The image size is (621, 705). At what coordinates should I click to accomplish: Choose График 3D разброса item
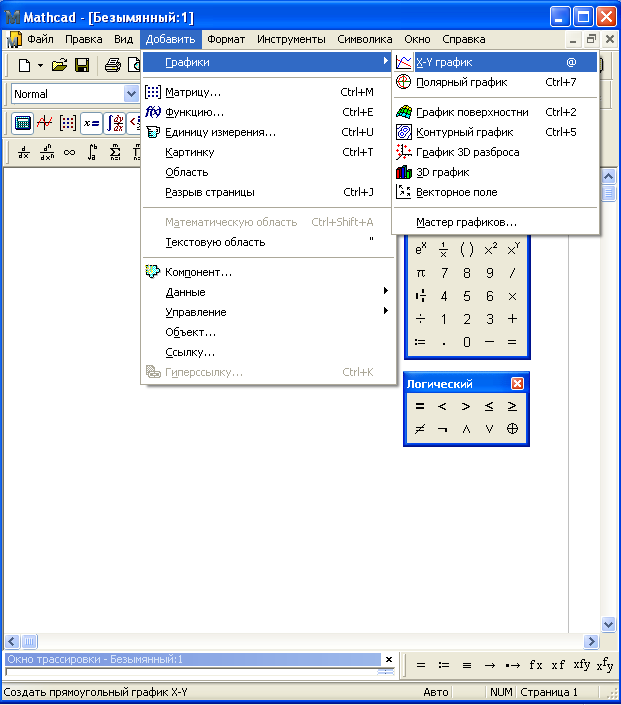click(496, 152)
